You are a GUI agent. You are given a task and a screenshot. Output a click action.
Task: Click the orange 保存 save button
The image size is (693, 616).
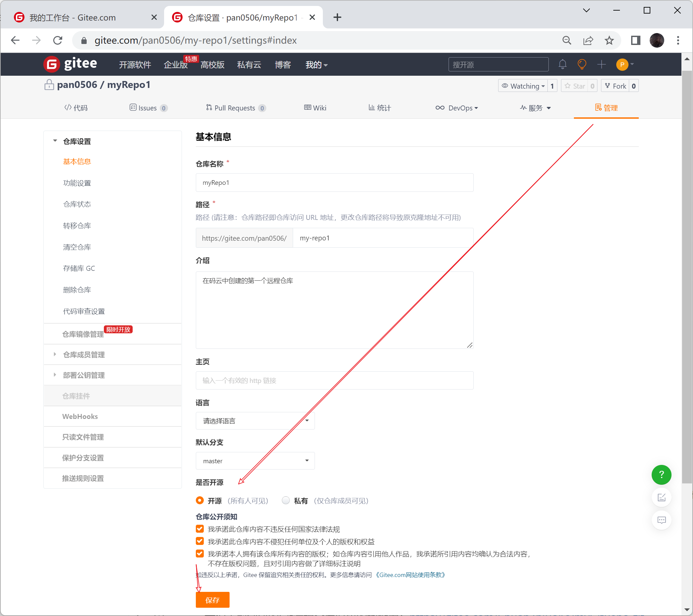pos(212,600)
